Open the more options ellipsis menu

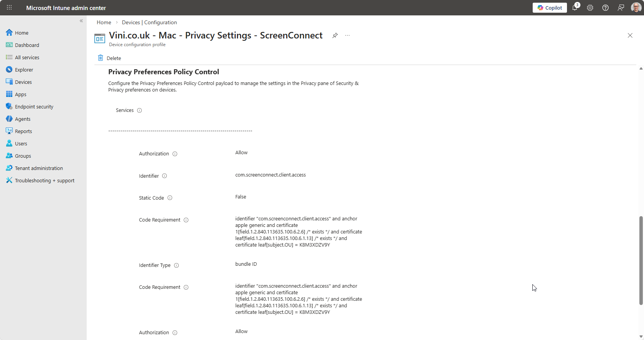pos(347,35)
